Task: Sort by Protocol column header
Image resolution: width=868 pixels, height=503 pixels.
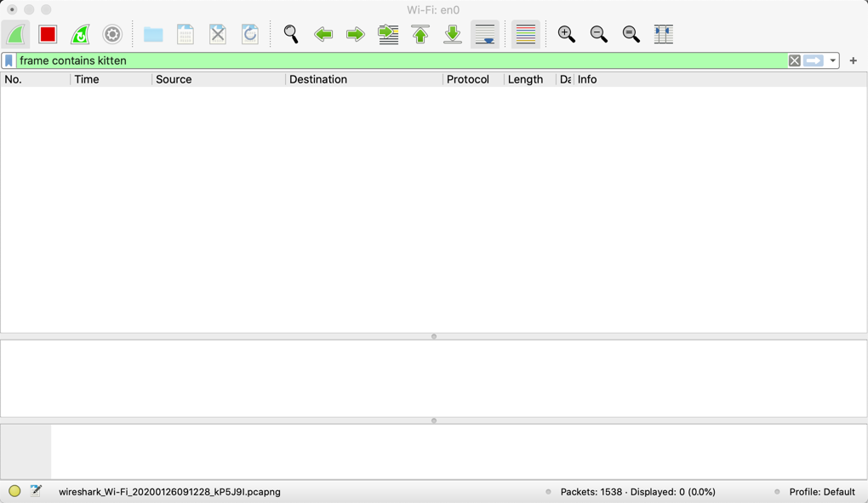Action: 474,80
